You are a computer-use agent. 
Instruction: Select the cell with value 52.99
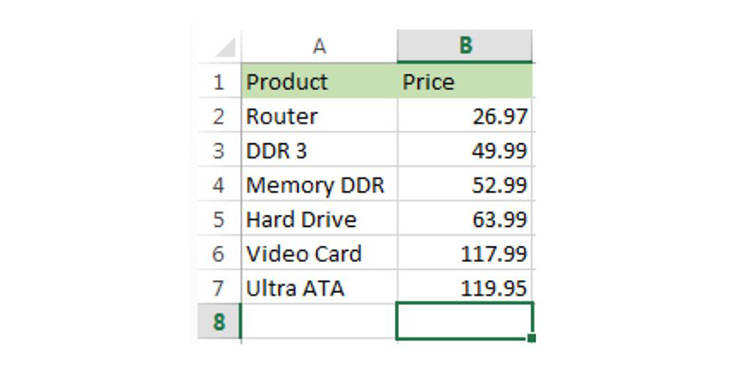tap(464, 185)
